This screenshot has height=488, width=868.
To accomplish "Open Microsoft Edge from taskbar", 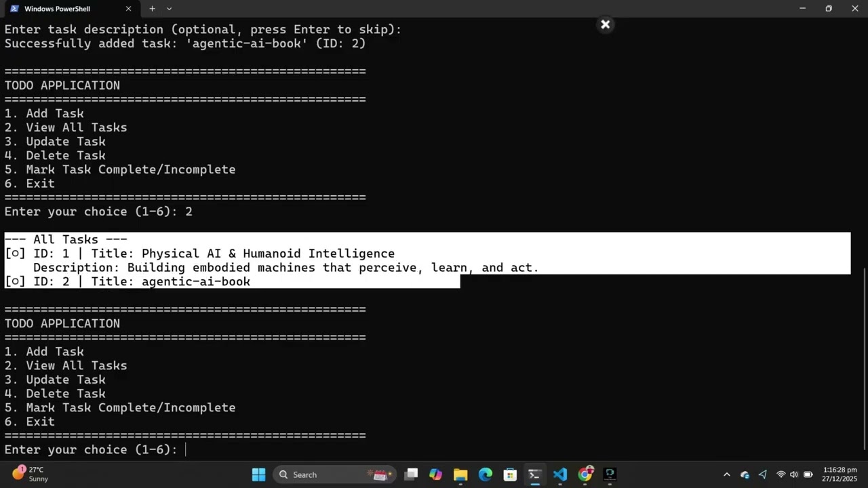I will 486,474.
